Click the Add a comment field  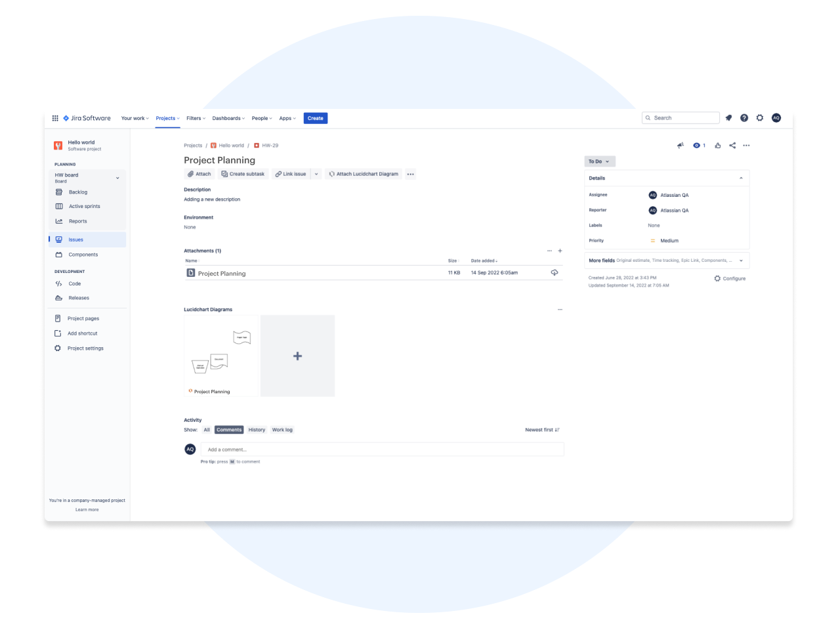point(382,450)
